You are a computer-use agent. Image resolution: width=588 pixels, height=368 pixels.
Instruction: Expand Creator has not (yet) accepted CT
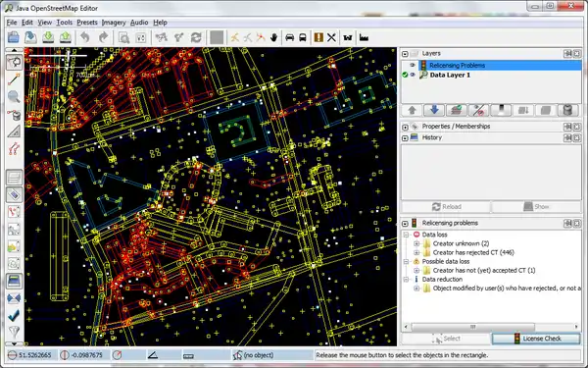(416, 271)
